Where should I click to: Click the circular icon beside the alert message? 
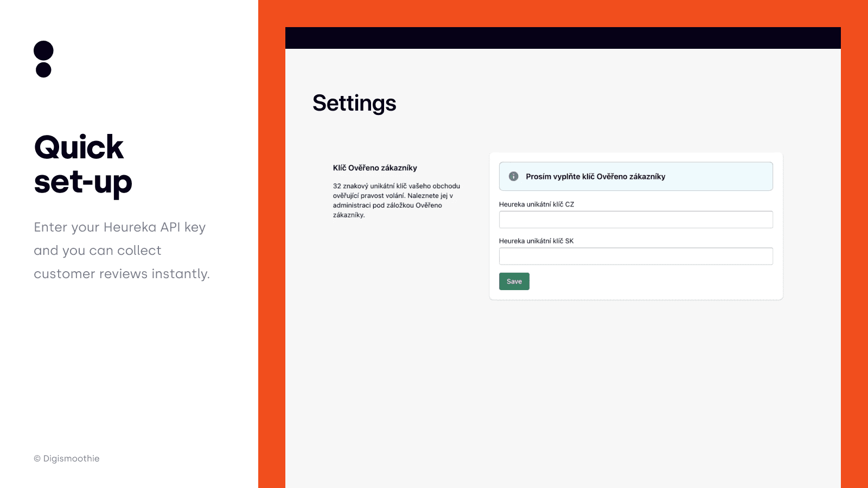pos(513,176)
